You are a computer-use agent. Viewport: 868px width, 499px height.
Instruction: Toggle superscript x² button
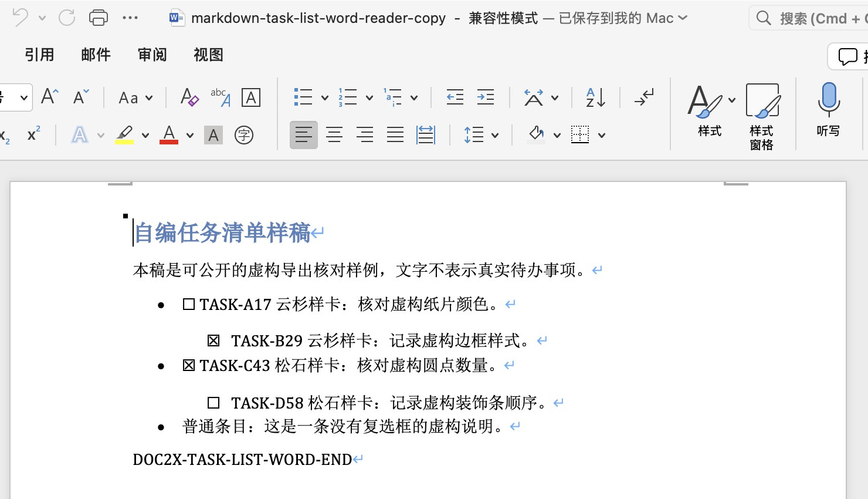(34, 134)
